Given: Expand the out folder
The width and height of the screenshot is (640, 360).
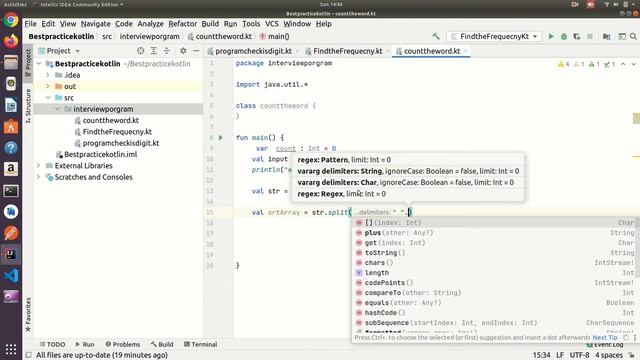Looking at the screenshot, I should pos(48,87).
